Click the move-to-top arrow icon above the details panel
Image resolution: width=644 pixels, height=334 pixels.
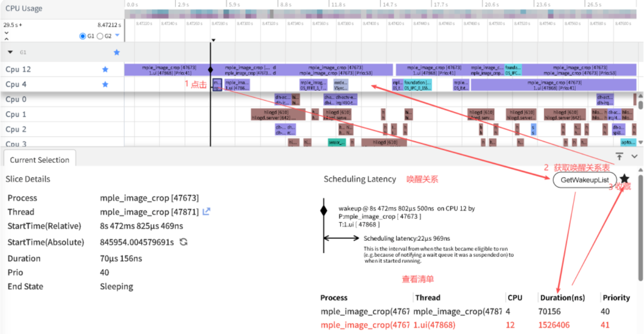(619, 156)
